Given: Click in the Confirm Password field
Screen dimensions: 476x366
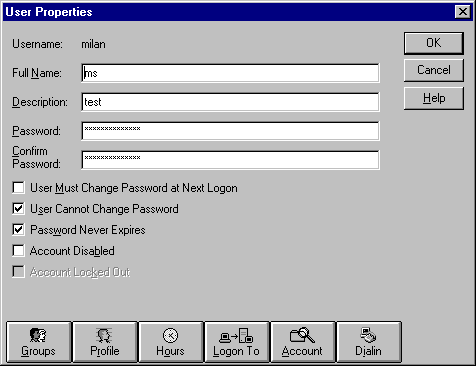Looking at the screenshot, I should click(x=230, y=160).
